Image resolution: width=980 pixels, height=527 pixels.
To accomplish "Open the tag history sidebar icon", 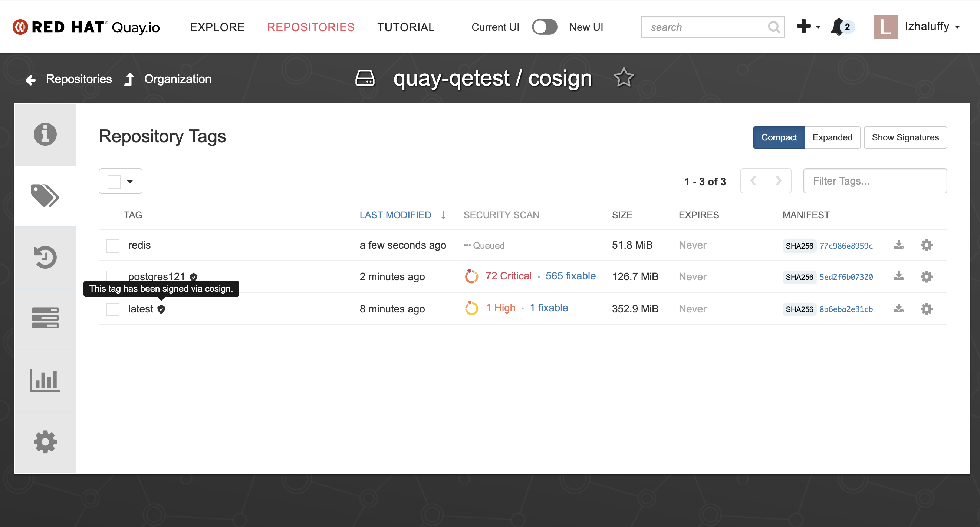I will [45, 257].
